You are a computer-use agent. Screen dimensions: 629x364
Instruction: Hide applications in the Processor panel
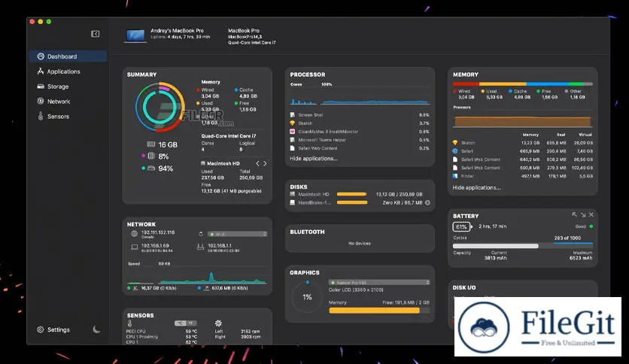(314, 159)
